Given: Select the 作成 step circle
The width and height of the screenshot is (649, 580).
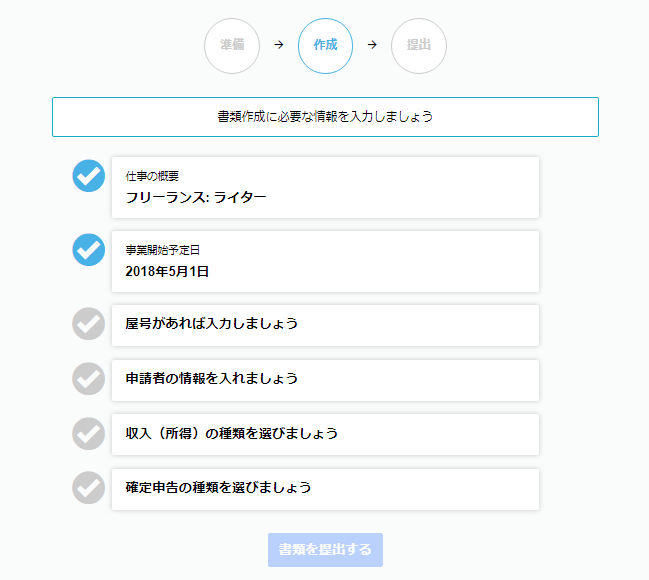Looking at the screenshot, I should (x=325, y=46).
